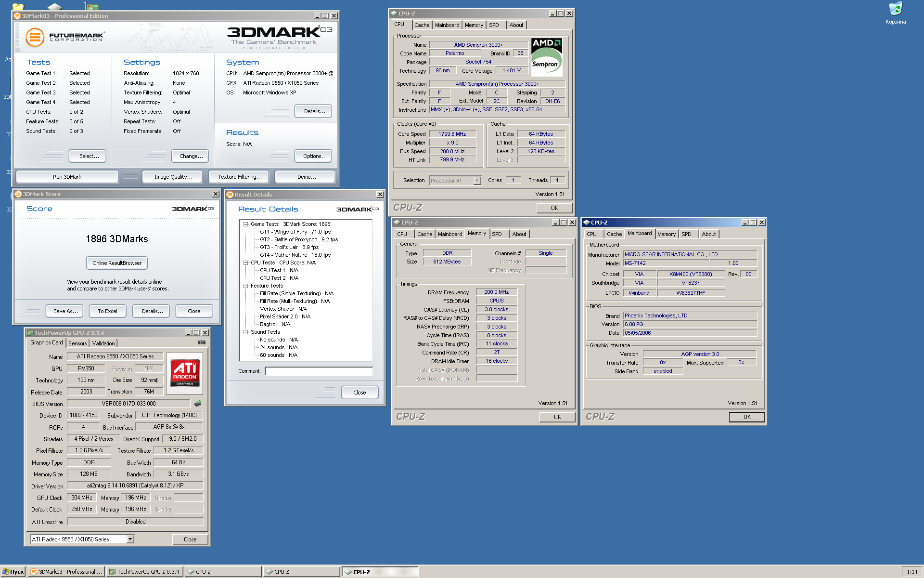
Task: Click the AMD Sempron 3000+ name field
Action: coord(478,45)
